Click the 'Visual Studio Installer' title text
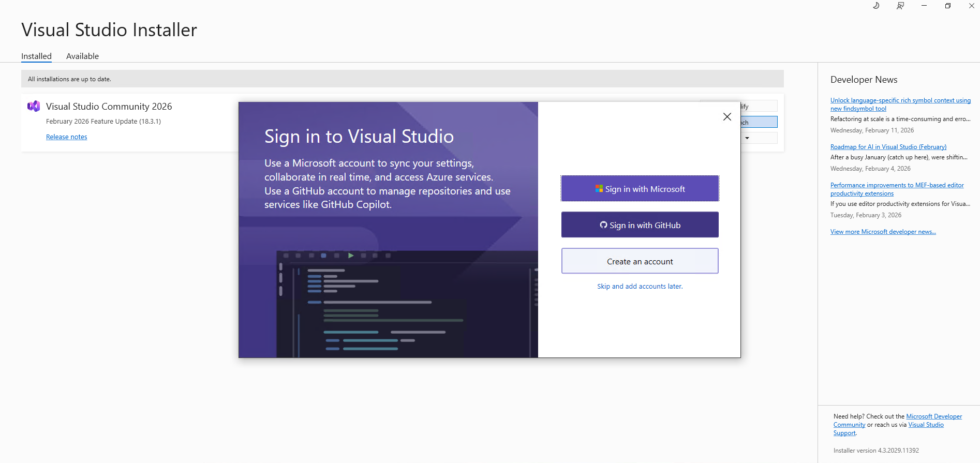The height and width of the screenshot is (463, 980). coord(109,30)
